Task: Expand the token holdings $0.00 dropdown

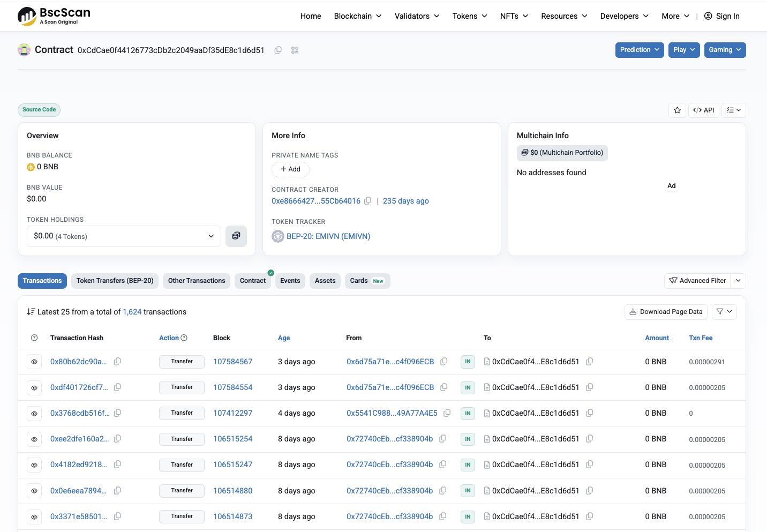Action: coord(124,236)
